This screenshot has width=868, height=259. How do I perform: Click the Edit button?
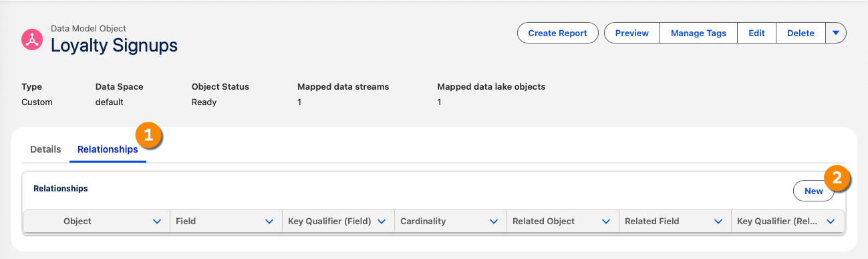click(x=756, y=33)
